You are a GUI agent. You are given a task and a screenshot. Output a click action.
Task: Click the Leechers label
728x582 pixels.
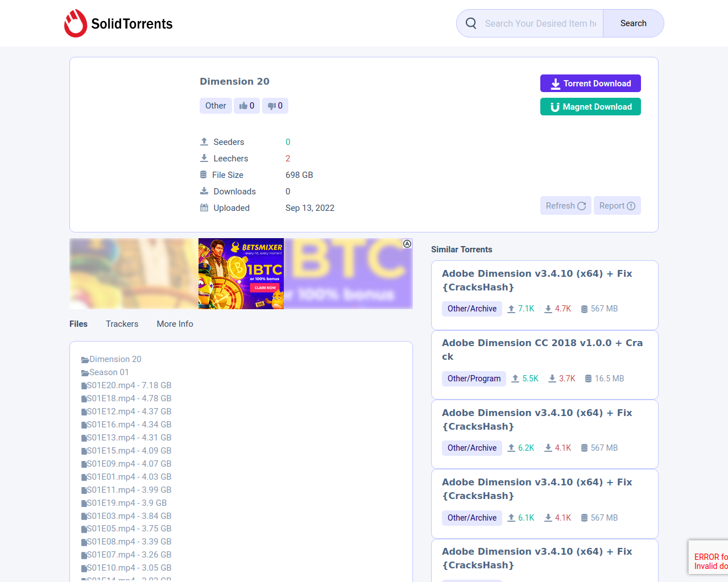[231, 159]
